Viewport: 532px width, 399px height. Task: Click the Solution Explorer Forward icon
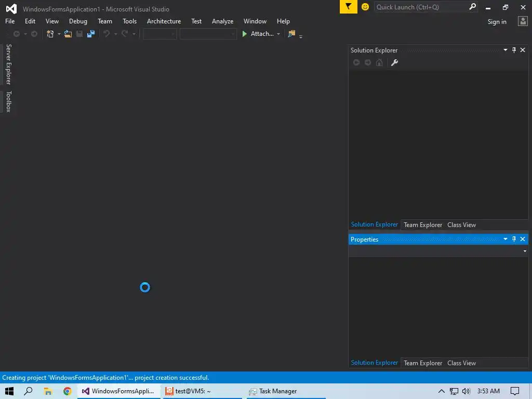point(367,62)
